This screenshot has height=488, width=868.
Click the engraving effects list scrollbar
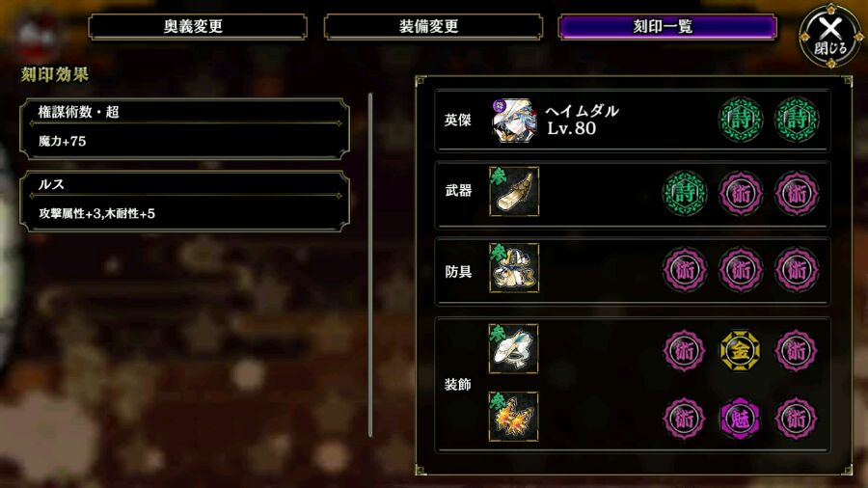[x=370, y=265]
